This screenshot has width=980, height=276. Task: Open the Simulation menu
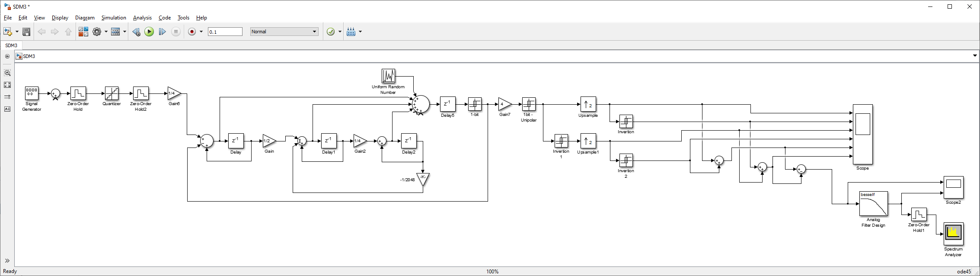114,18
